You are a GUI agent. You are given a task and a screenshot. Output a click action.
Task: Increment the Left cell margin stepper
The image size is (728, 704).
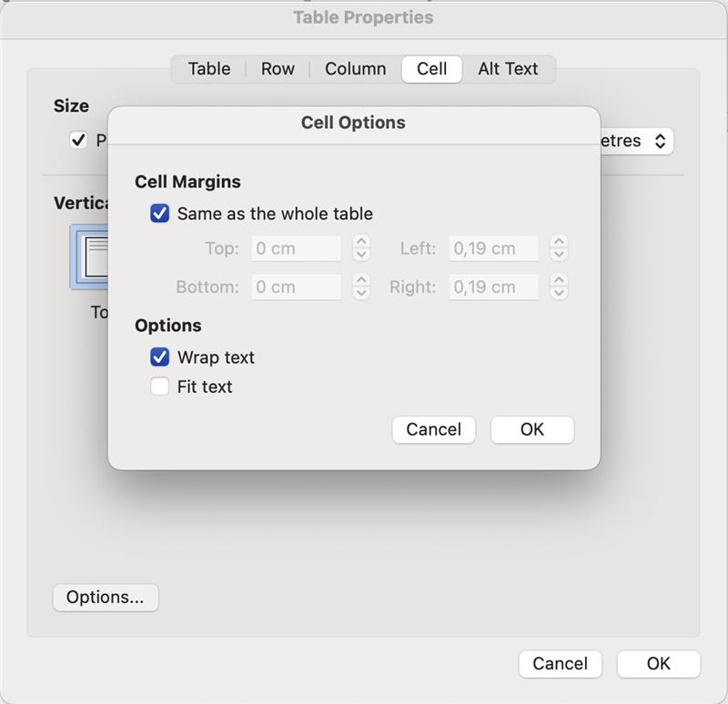(559, 243)
